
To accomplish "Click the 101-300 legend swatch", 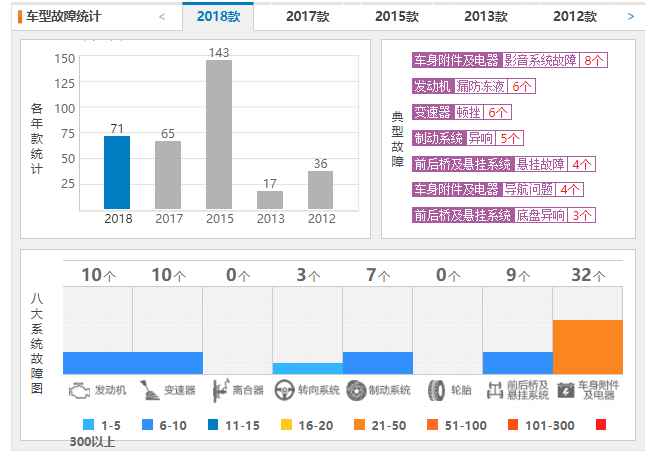I will pyautogui.click(x=513, y=425).
